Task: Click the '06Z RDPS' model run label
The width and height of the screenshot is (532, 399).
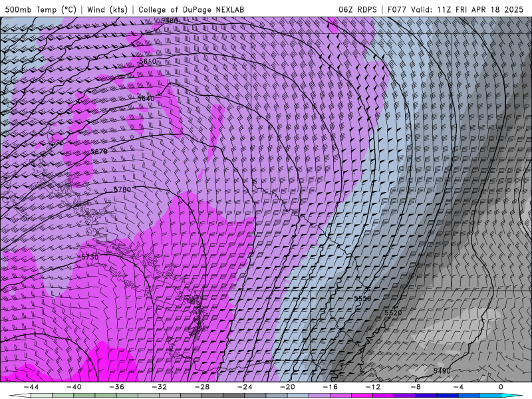Action: pos(357,9)
